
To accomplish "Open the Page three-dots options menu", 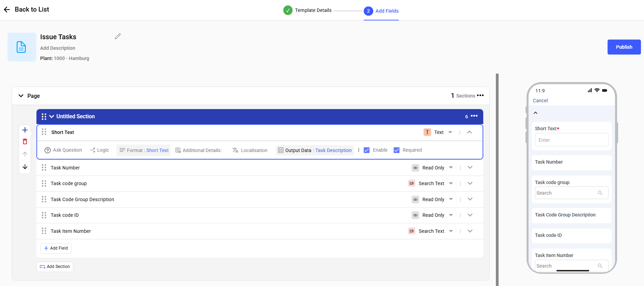I will [480, 95].
